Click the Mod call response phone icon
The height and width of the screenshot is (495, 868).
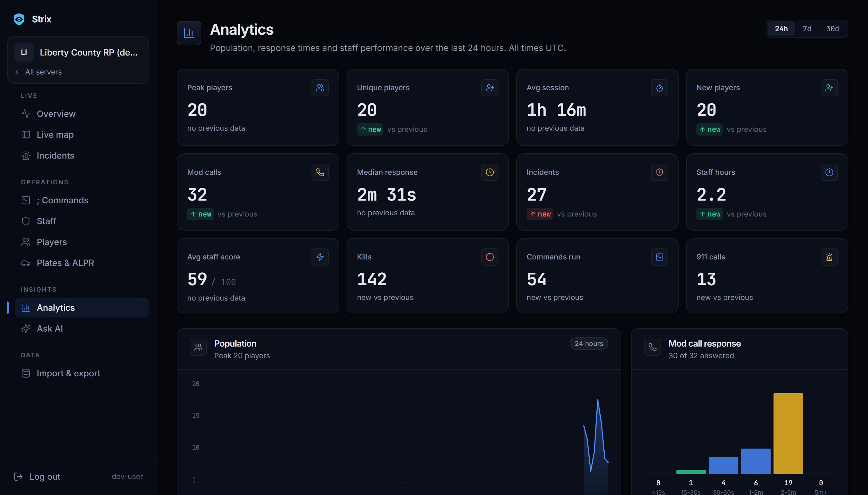[x=652, y=347]
